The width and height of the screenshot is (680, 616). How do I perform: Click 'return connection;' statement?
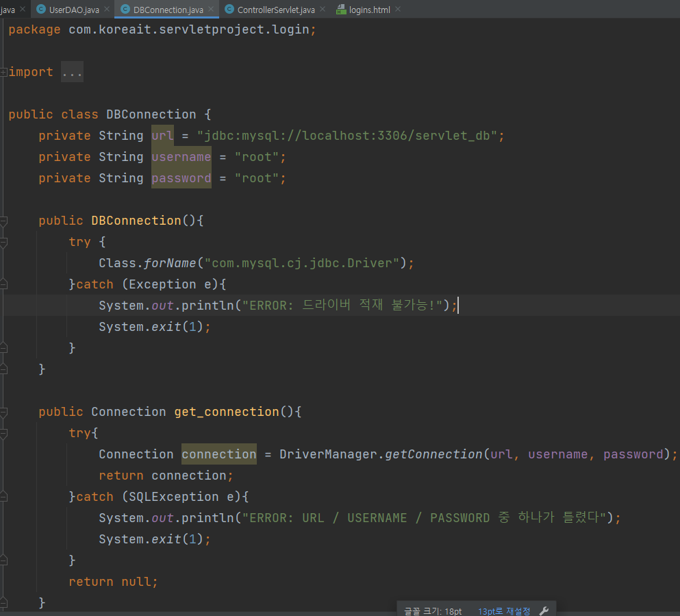click(166, 476)
